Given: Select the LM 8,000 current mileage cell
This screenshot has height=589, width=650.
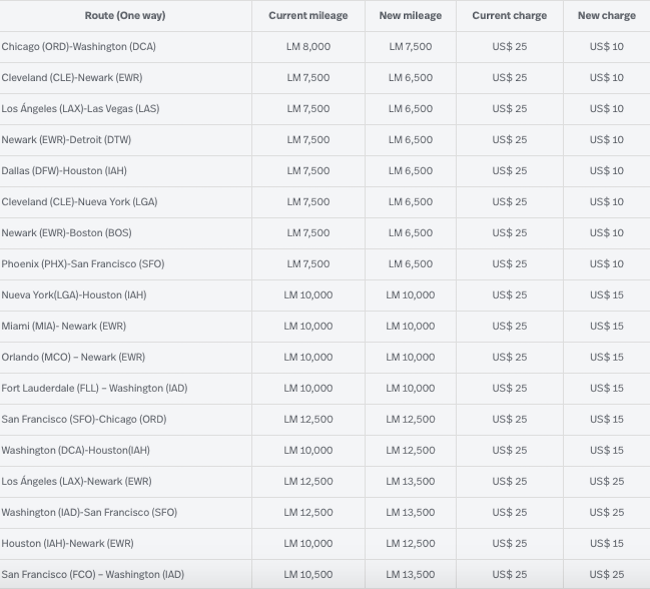Looking at the screenshot, I should click(x=308, y=47).
